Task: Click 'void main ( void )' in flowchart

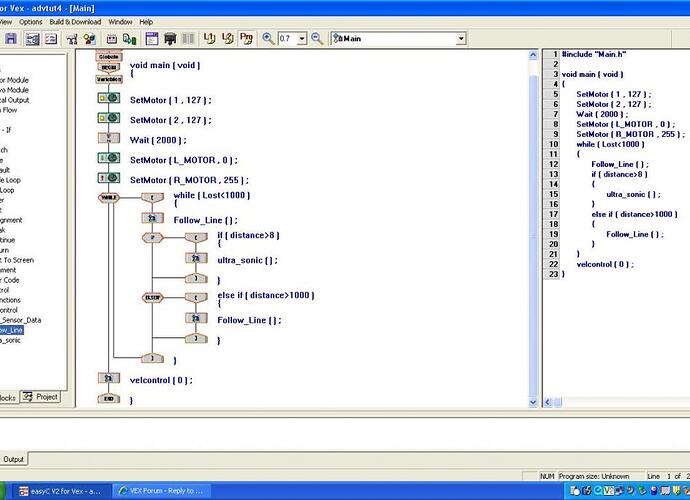Action: pyautogui.click(x=165, y=65)
